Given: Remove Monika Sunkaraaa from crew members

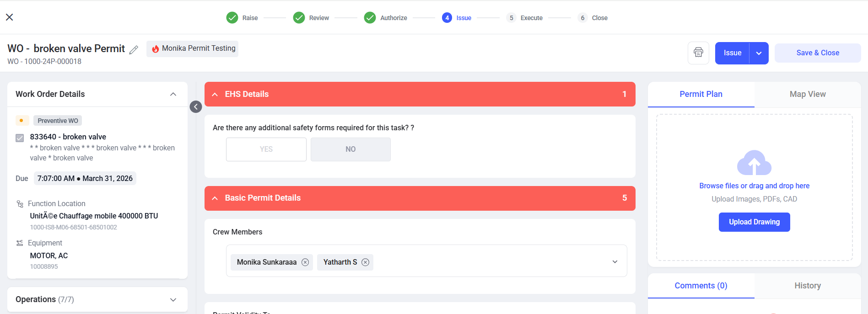Looking at the screenshot, I should 305,262.
